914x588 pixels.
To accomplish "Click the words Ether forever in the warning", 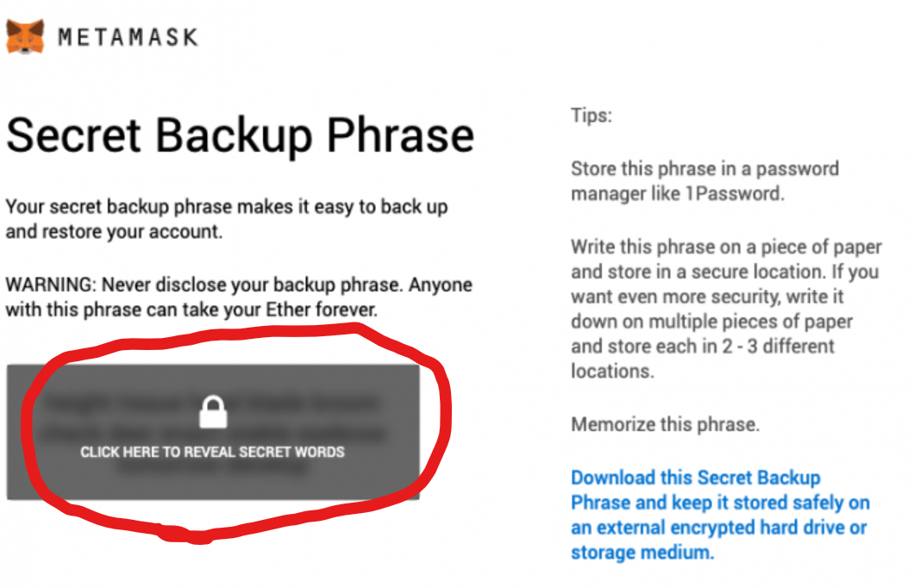I will 321,310.
